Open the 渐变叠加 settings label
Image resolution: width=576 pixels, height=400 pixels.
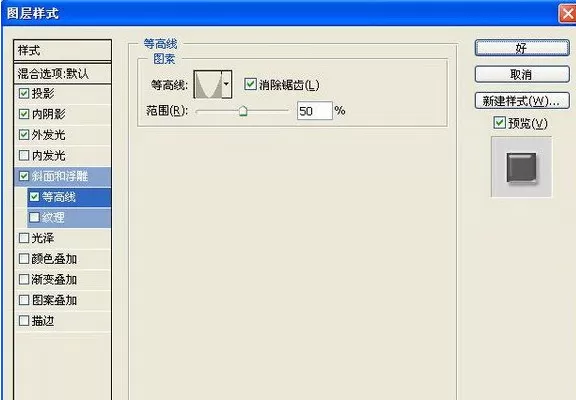tap(54, 280)
